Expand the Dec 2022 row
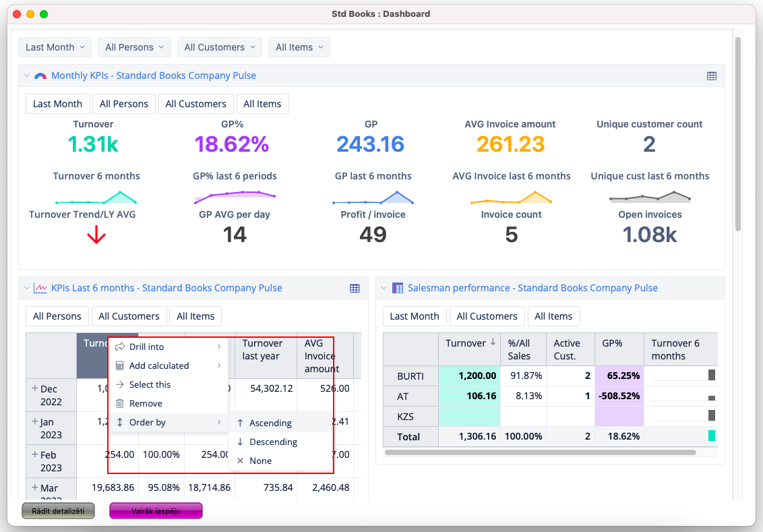This screenshot has width=763, height=532. [x=35, y=388]
